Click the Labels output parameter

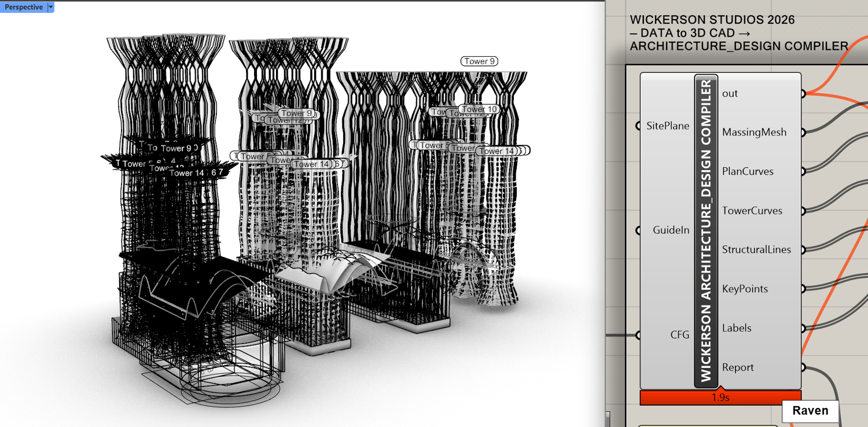coord(737,328)
